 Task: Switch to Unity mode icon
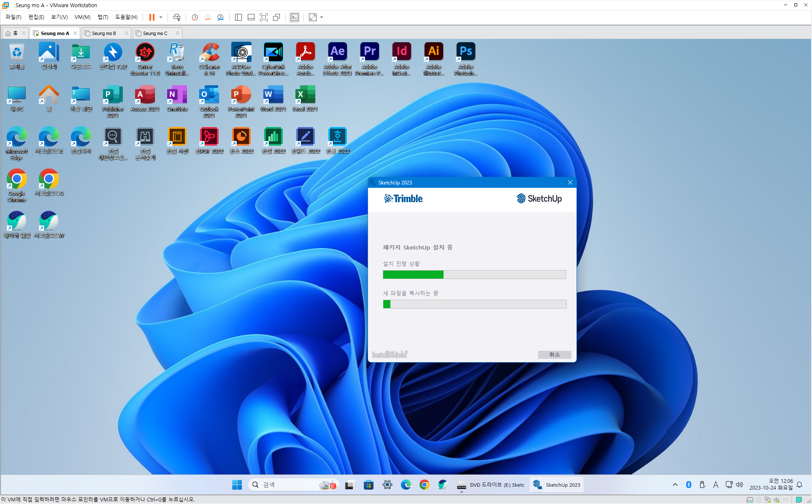pos(276,17)
